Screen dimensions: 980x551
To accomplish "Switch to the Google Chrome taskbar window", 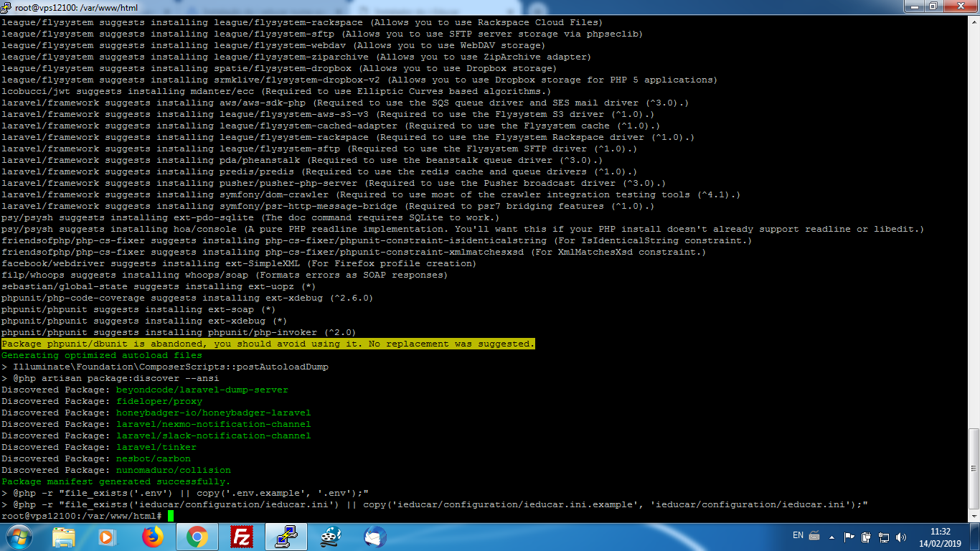I will 197,537.
